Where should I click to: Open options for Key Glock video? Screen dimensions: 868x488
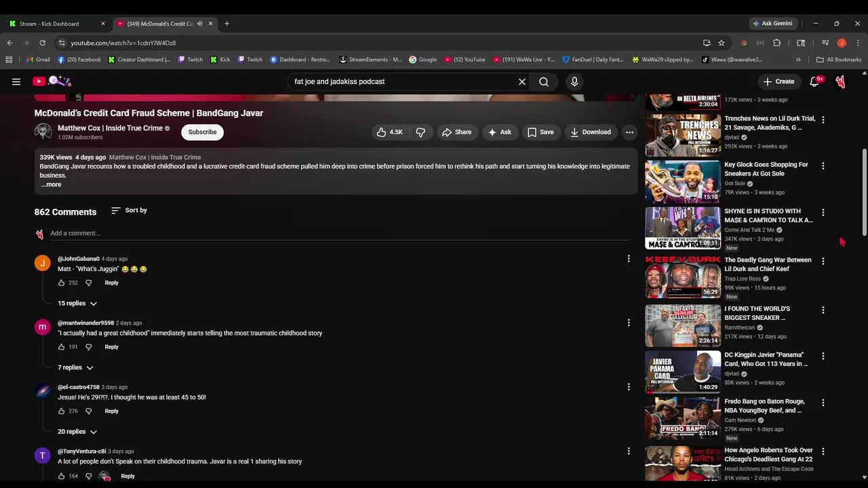point(823,165)
